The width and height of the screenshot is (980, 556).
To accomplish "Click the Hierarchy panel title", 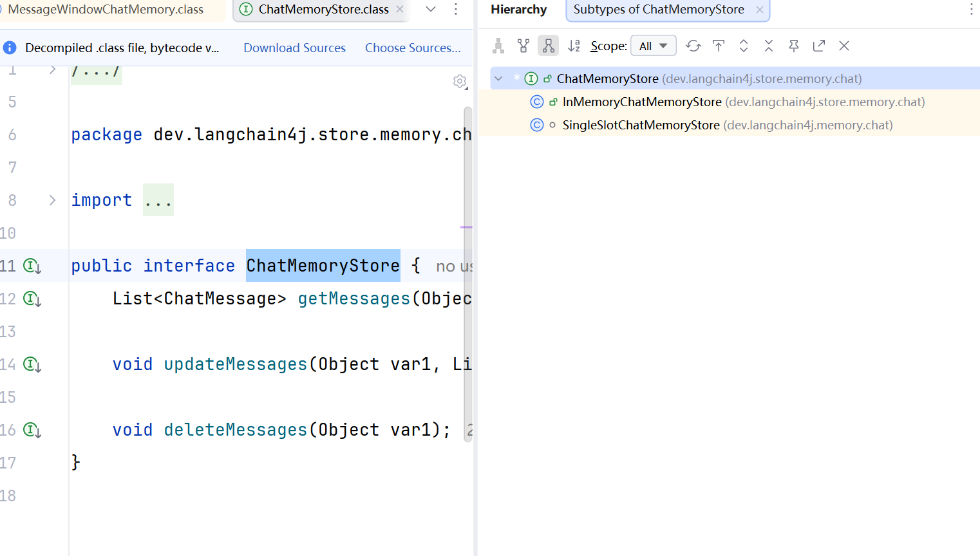I will point(518,10).
